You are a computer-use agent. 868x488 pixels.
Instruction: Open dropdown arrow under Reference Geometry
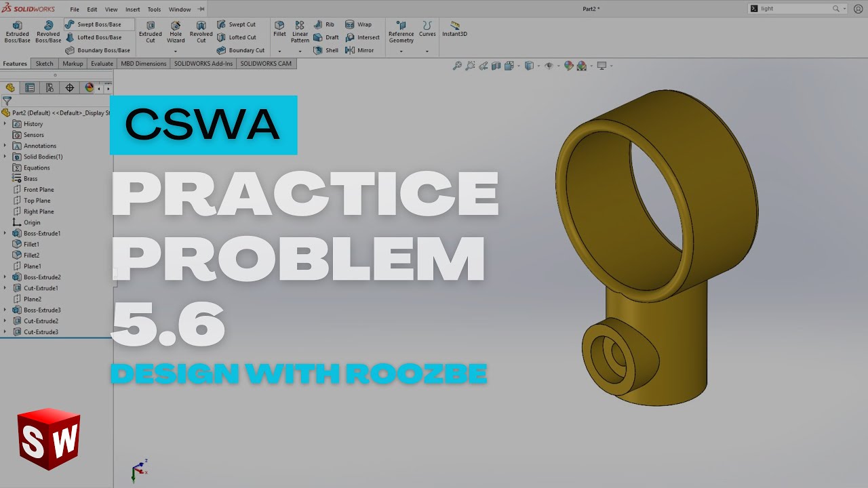click(x=401, y=52)
